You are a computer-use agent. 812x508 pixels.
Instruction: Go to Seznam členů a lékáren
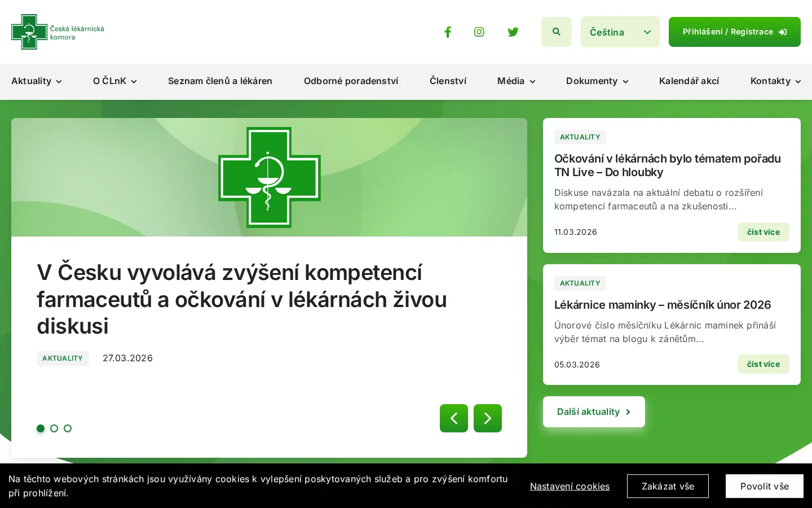click(x=220, y=81)
